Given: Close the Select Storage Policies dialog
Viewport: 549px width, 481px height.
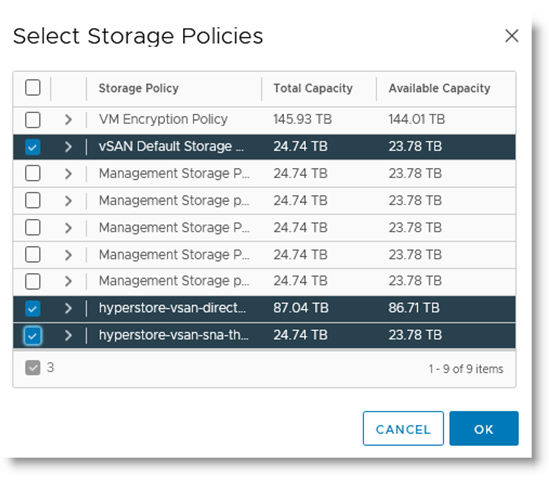Looking at the screenshot, I should [x=512, y=36].
